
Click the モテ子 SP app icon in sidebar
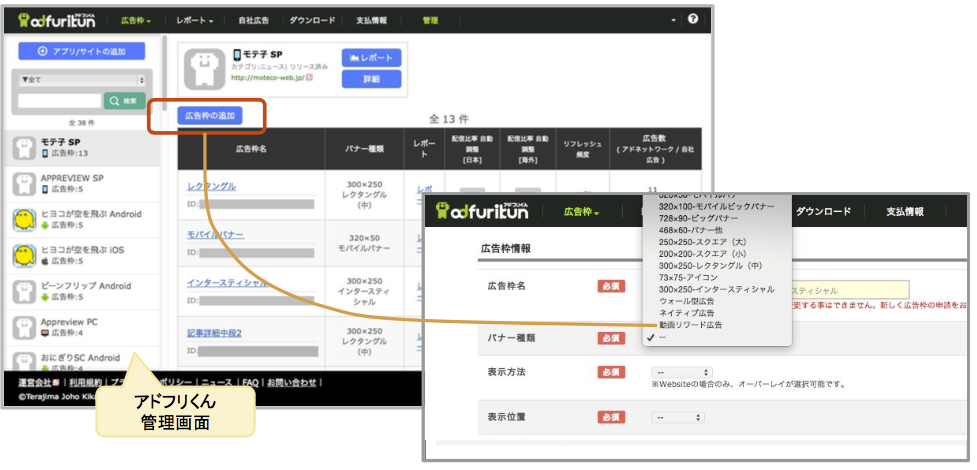pos(25,148)
